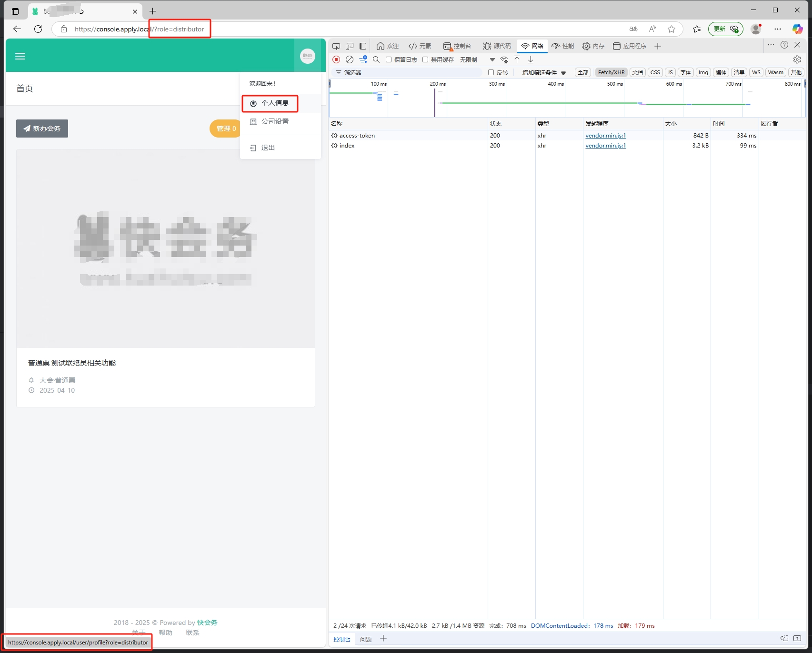Refresh the page in the browser
812x653 pixels.
point(38,29)
